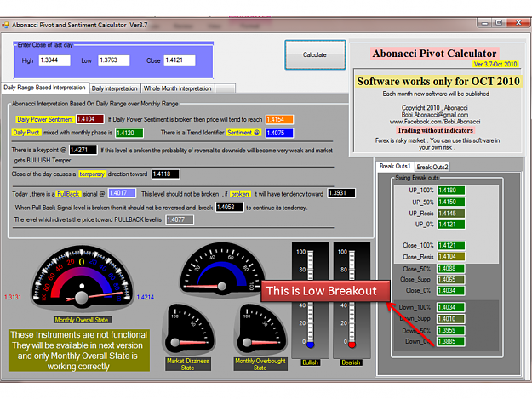The height and width of the screenshot is (399, 532).
Task: Select Close_100% value 1.4121
Action: [x=451, y=245]
